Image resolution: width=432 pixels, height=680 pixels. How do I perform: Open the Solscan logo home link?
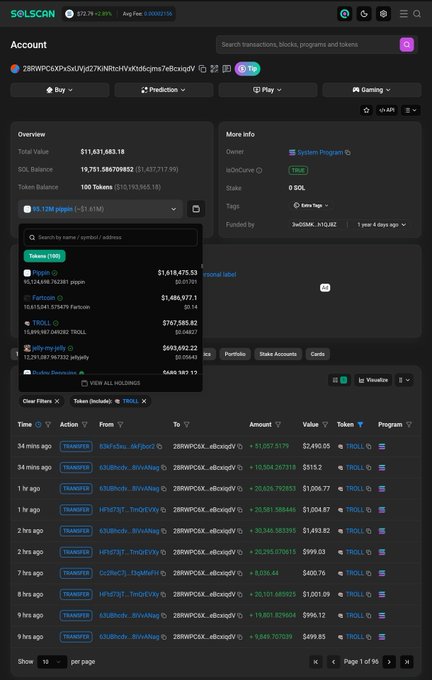[x=33, y=14]
